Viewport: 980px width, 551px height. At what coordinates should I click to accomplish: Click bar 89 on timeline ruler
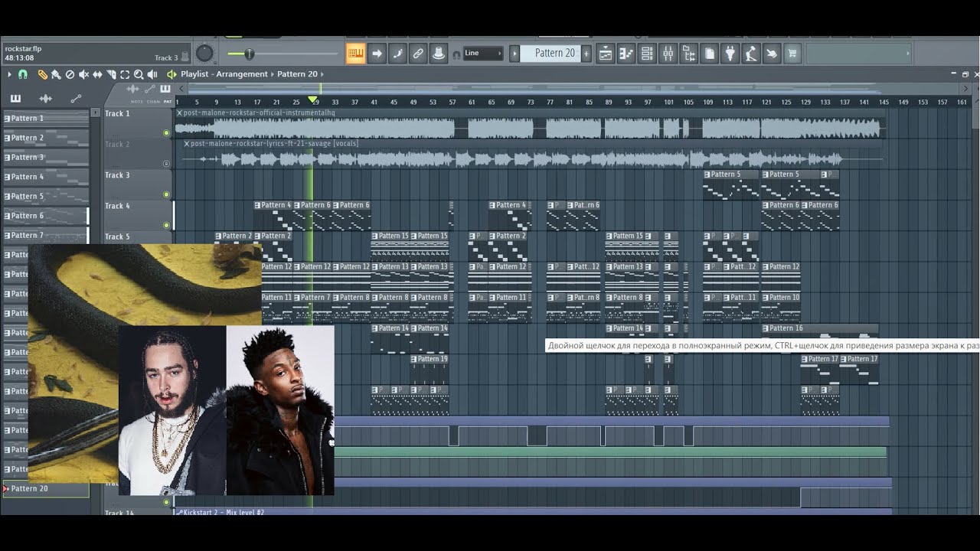[609, 102]
